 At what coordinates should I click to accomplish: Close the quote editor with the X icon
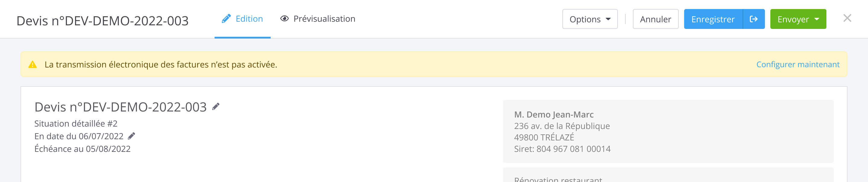click(847, 18)
